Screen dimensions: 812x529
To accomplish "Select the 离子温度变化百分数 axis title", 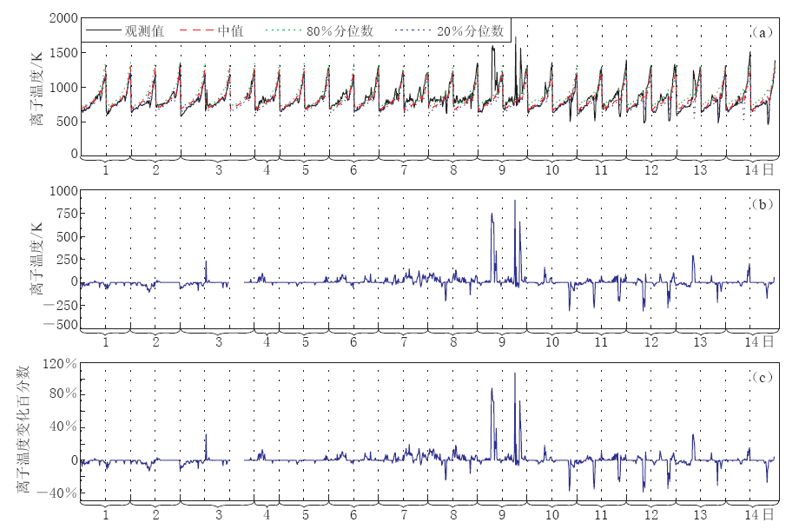I will click(23, 429).
